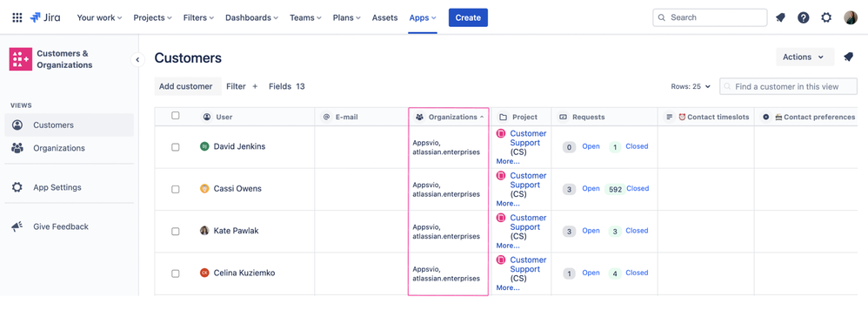
Task: Select Organizations view in sidebar
Action: [70, 148]
